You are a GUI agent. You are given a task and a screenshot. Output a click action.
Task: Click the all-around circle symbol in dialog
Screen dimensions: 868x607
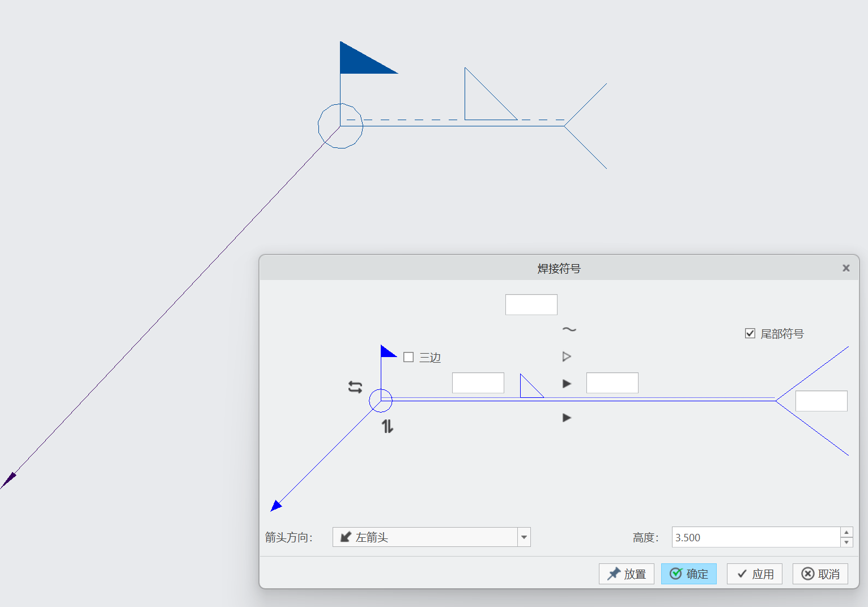coord(381,401)
